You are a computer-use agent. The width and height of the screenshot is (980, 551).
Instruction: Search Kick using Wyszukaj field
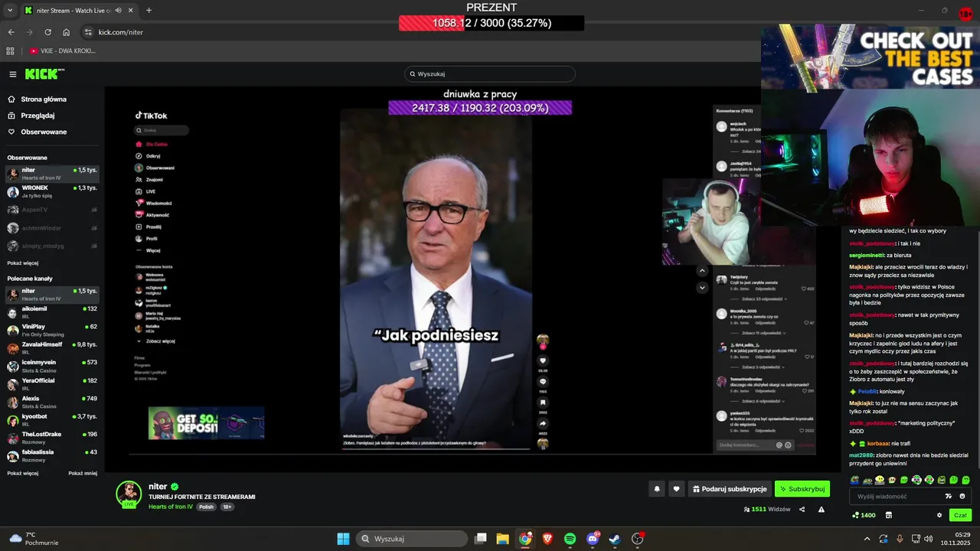pyautogui.click(x=490, y=74)
